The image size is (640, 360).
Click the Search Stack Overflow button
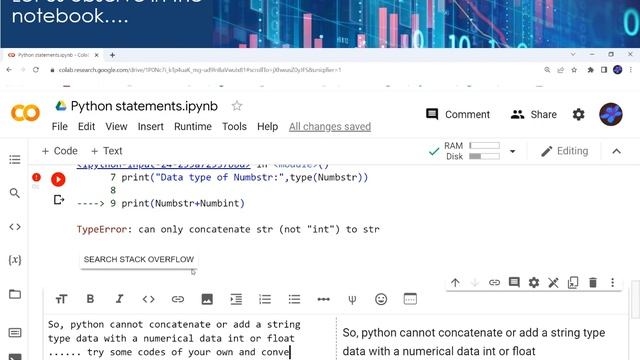click(139, 260)
